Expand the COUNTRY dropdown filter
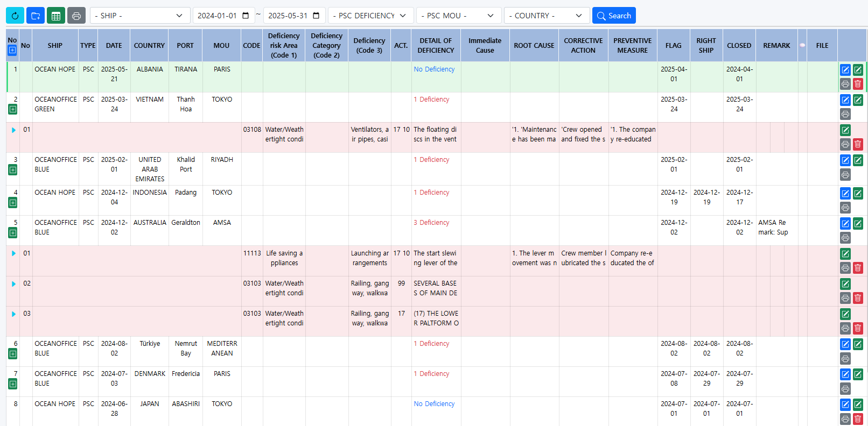Image resolution: width=868 pixels, height=426 pixels. [x=546, y=16]
